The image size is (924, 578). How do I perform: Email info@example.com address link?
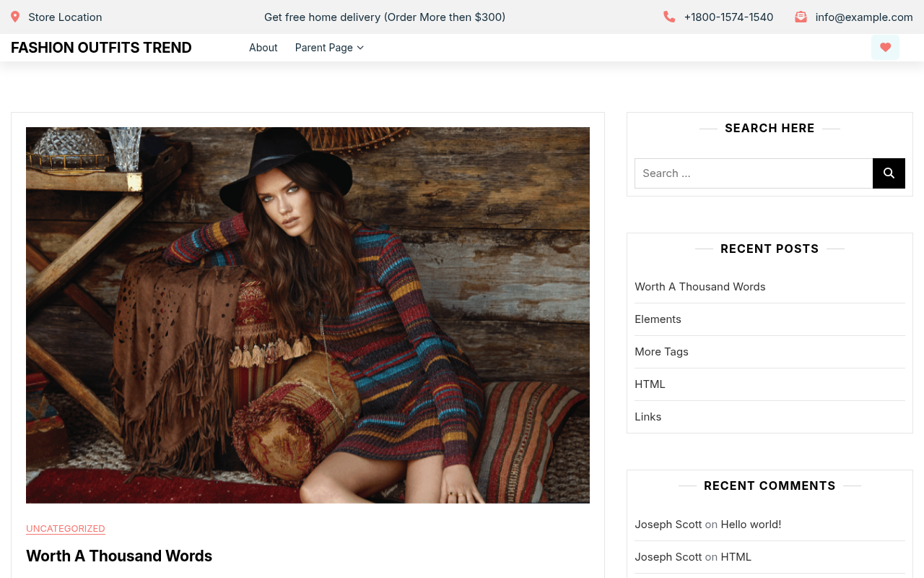864,17
